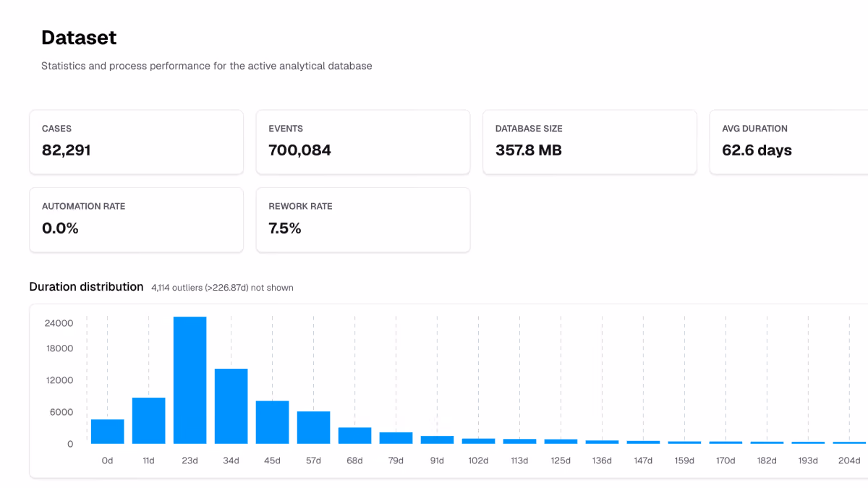
Task: Click the "Dataset" page heading
Action: (x=79, y=38)
